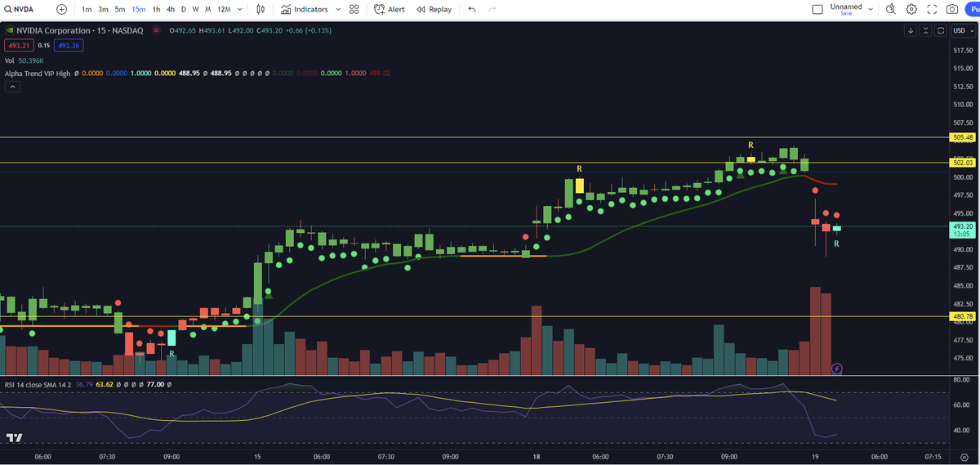Click the collapse pane icon

click(926, 30)
